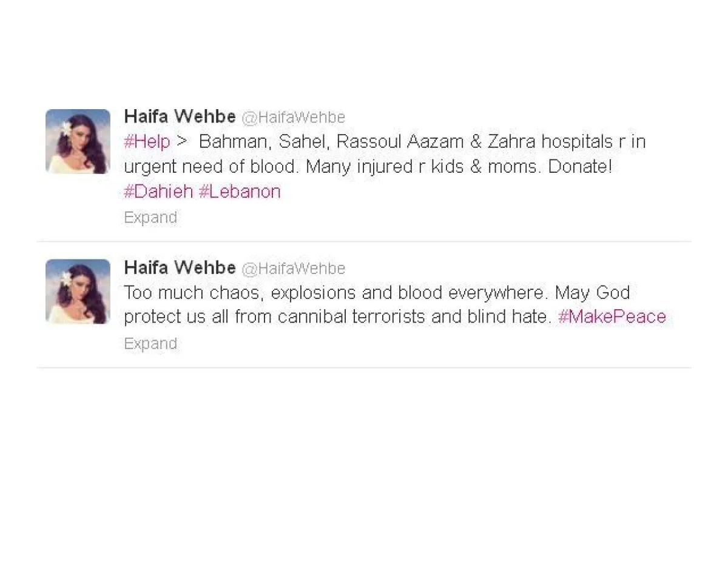This screenshot has width=728, height=582.
Task: Expand the tweet about hospitals needing blood
Action: (150, 218)
